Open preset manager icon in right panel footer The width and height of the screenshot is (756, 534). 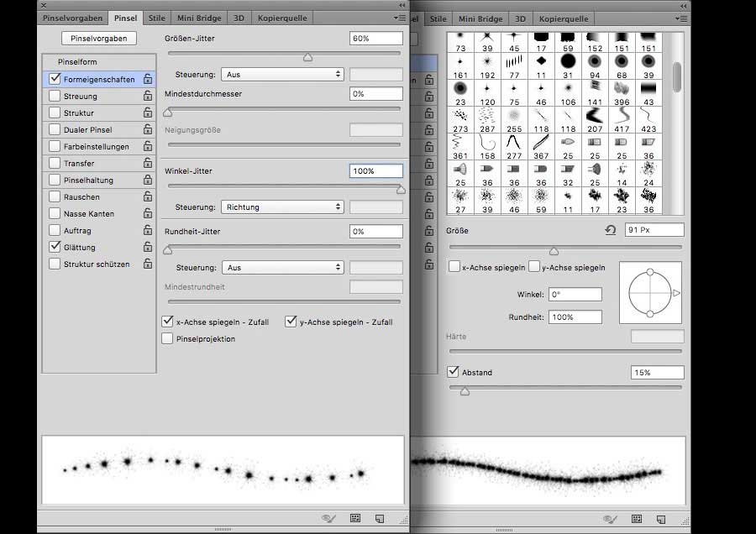(637, 519)
